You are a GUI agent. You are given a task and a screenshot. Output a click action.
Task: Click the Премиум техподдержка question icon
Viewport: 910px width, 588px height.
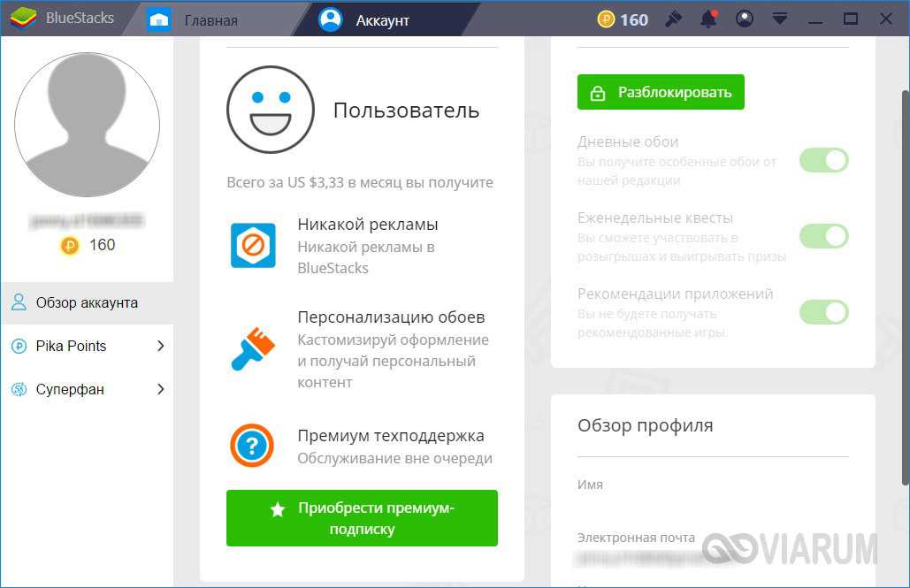[x=252, y=446]
